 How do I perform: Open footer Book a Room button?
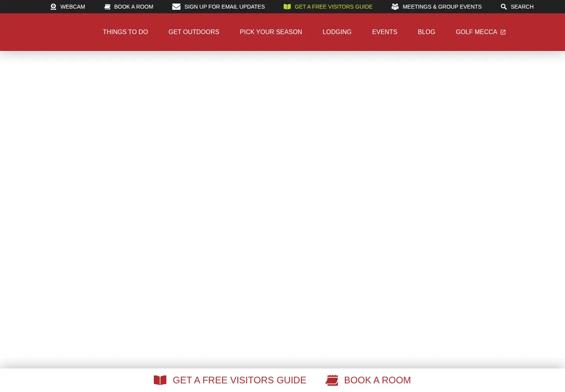coord(377,380)
